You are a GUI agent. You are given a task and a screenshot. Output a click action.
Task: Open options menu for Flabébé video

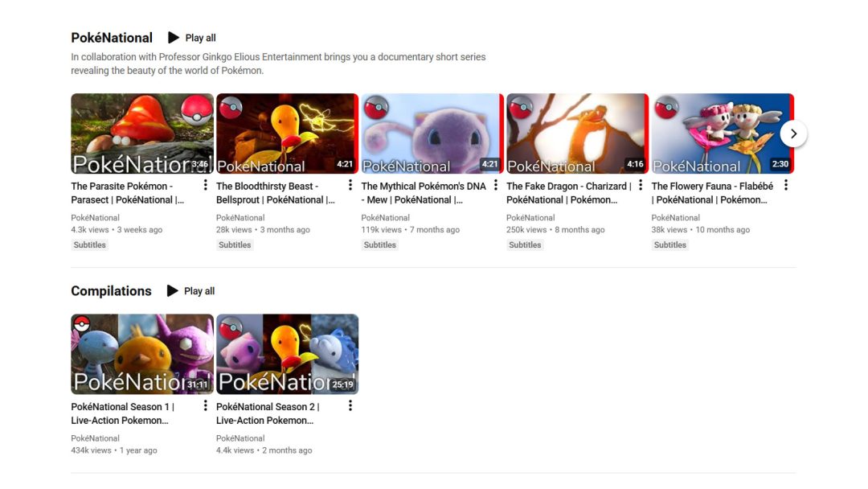[x=785, y=186]
